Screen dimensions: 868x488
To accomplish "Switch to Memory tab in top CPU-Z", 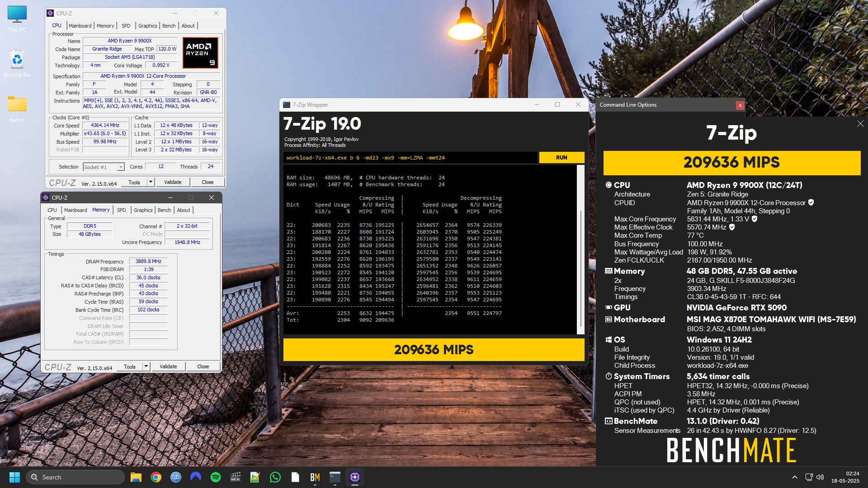I will (105, 26).
